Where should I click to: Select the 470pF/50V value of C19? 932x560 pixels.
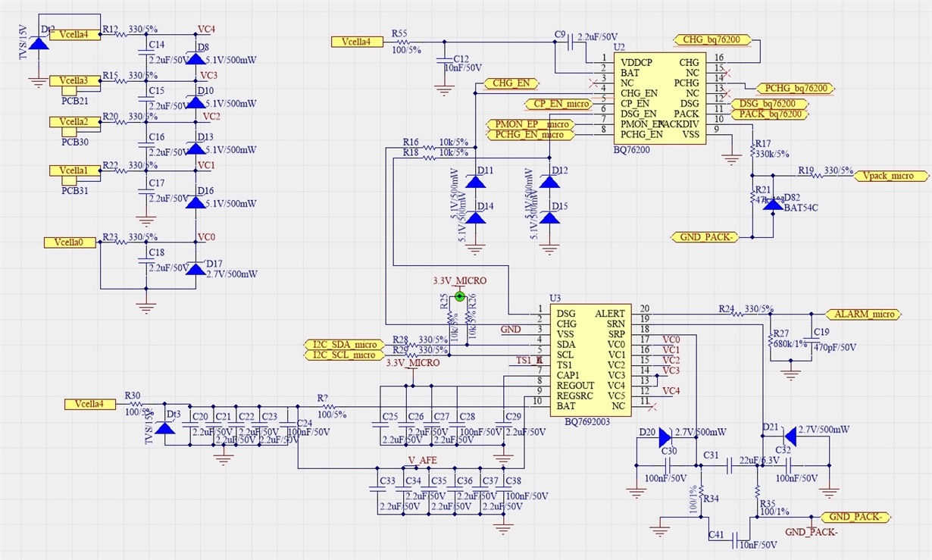point(834,347)
